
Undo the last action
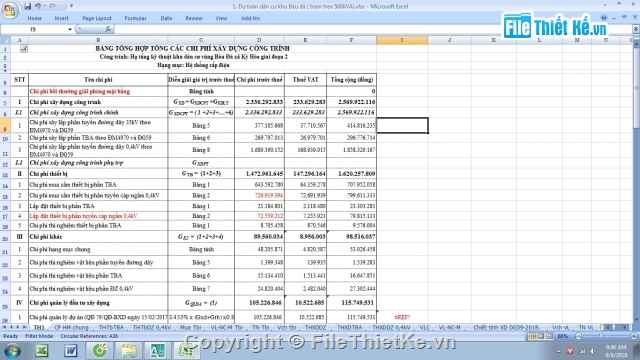[38, 6]
